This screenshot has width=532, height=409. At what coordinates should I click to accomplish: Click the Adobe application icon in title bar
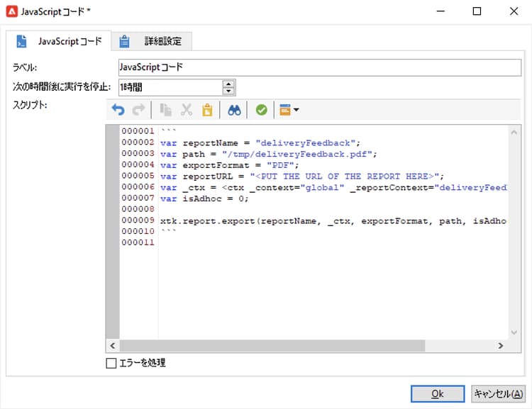[11, 11]
